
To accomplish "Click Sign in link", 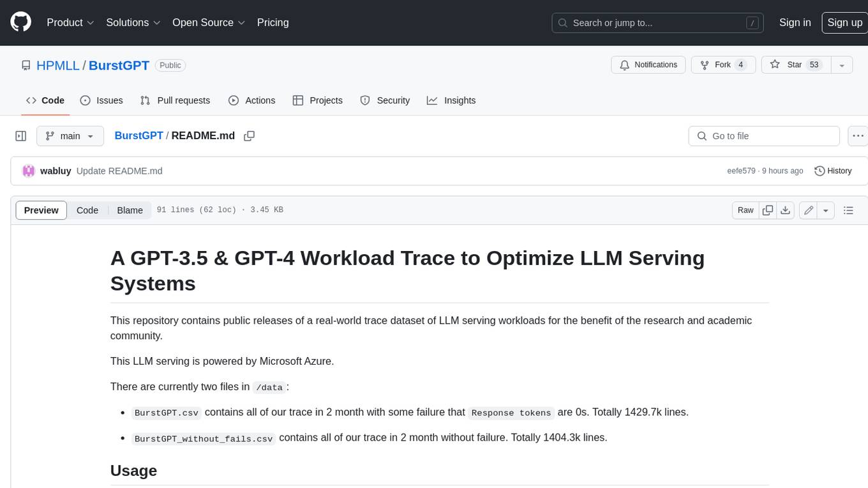I will coord(795,22).
